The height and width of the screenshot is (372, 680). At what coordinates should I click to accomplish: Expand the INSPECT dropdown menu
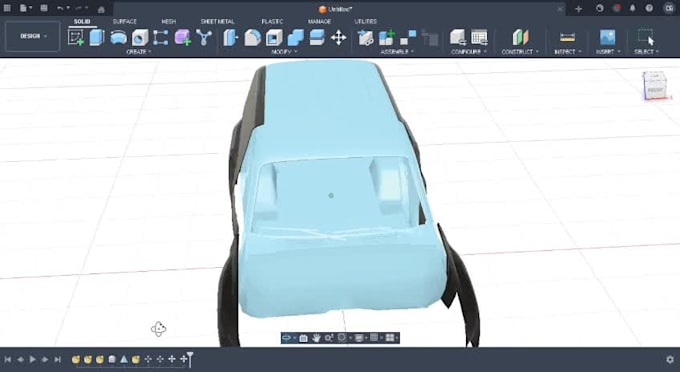(x=567, y=52)
